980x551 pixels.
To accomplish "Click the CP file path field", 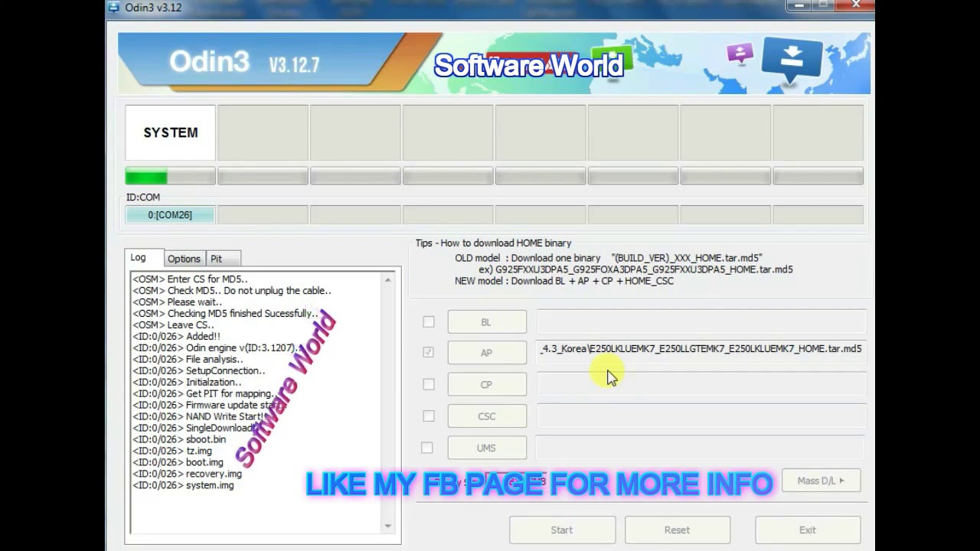I will pos(701,384).
